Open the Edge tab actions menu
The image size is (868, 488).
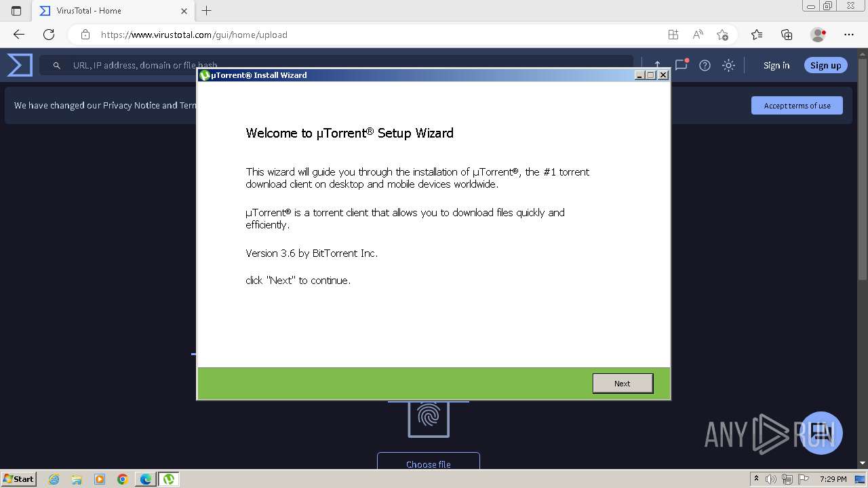tap(16, 11)
